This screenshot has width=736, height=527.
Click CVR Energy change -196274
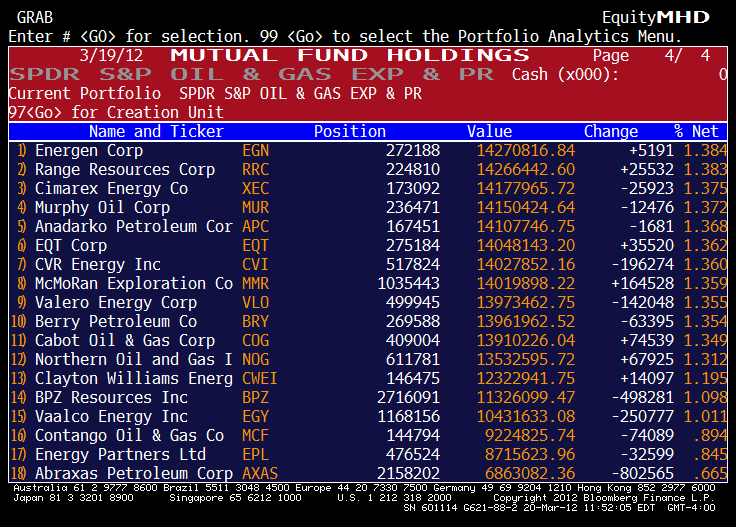[643, 265]
